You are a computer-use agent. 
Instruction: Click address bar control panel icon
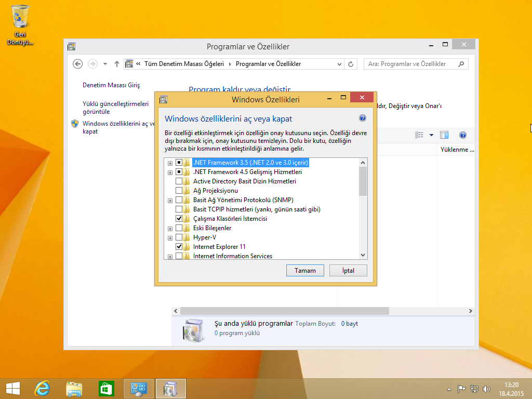click(129, 64)
